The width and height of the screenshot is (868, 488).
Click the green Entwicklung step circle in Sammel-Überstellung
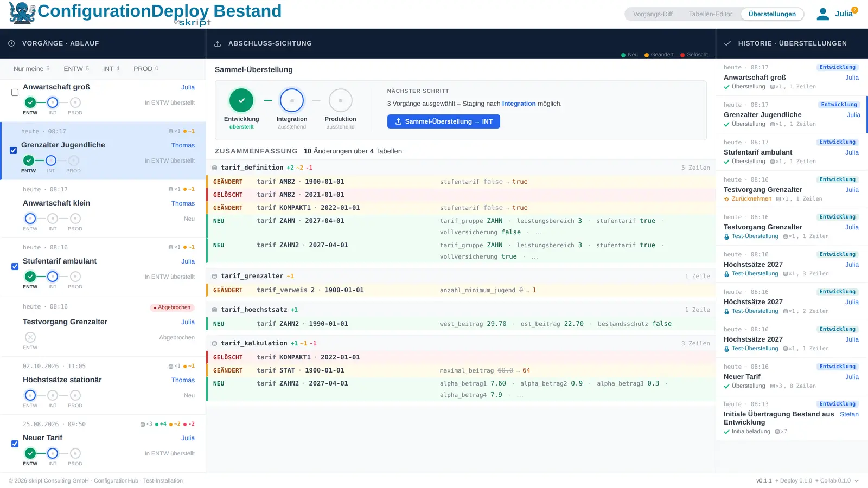pos(241,100)
